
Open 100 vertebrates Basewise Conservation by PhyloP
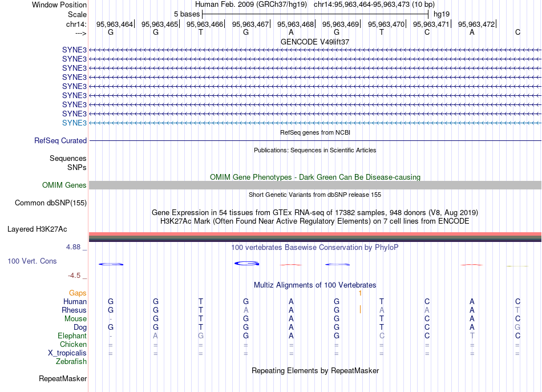pos(315,248)
